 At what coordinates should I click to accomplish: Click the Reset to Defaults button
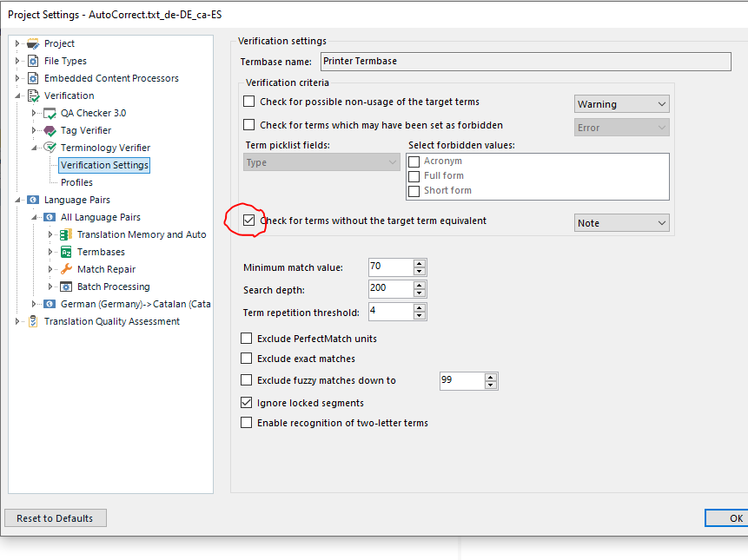55,517
